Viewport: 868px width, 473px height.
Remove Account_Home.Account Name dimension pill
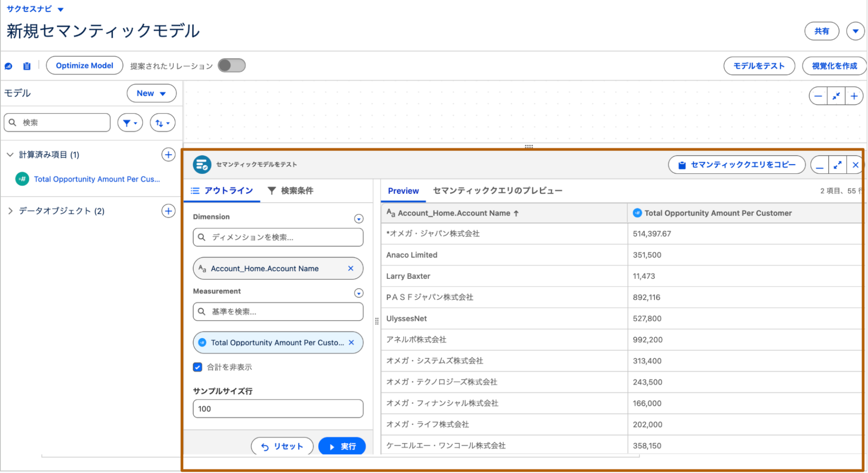click(x=351, y=269)
